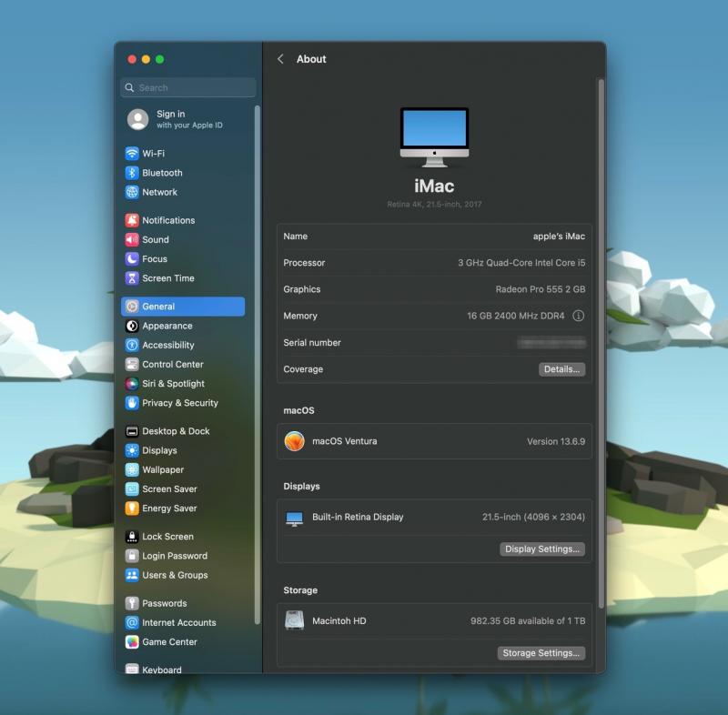Open Focus moon icon
728x715 pixels.
(132, 259)
